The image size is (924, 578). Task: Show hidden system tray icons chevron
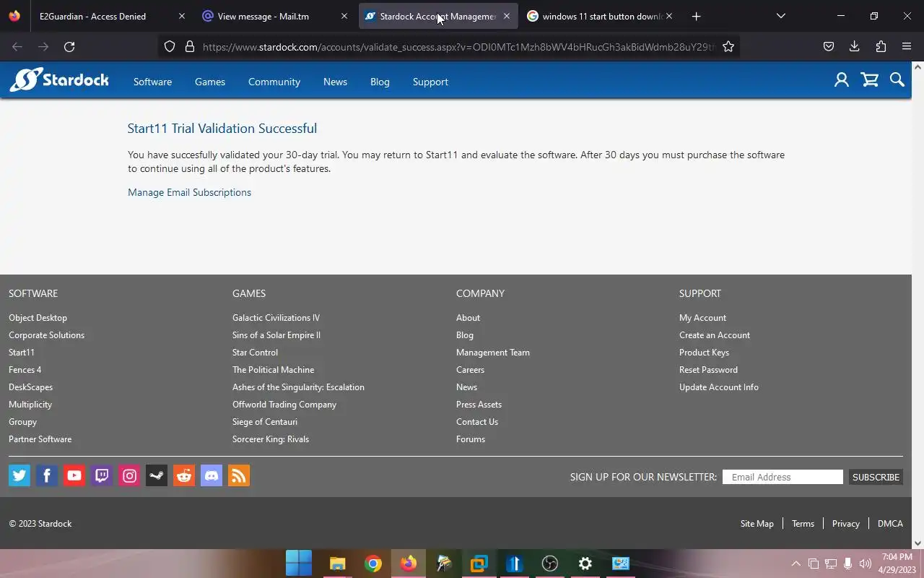[x=796, y=564]
